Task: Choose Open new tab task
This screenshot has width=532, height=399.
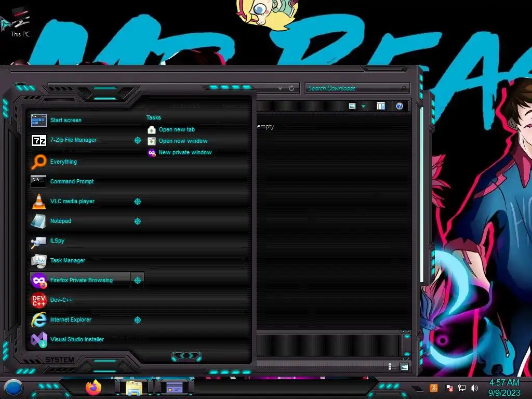Action: (177, 129)
